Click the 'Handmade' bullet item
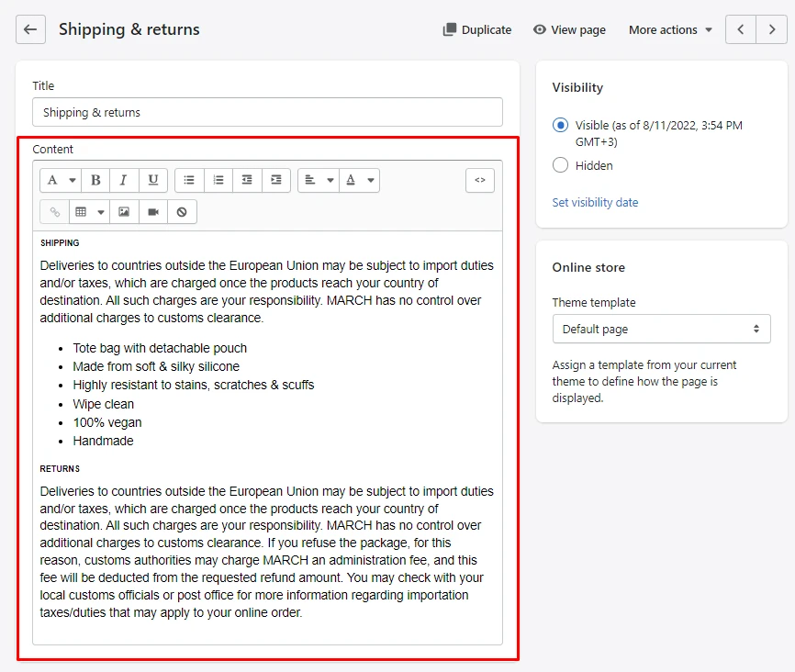 click(x=104, y=441)
